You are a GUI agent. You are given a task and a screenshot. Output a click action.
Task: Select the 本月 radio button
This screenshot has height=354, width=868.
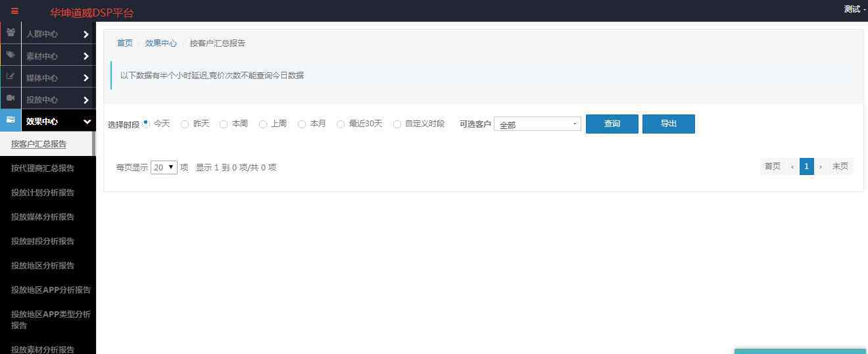pos(302,124)
